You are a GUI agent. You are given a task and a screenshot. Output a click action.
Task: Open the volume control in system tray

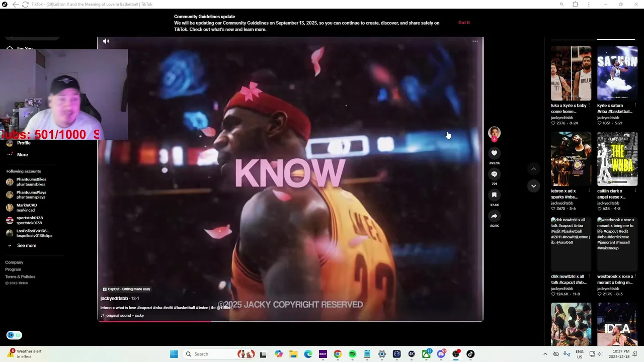600,354
